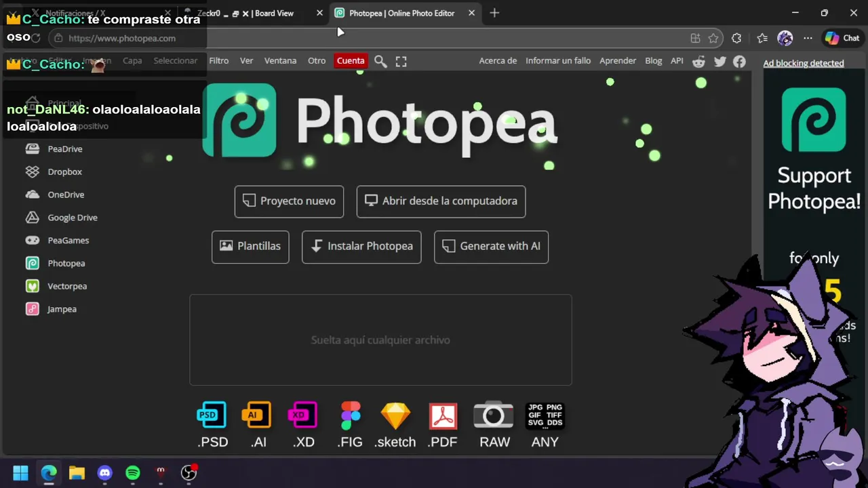Click Proyecto nuevo button

[x=289, y=201]
